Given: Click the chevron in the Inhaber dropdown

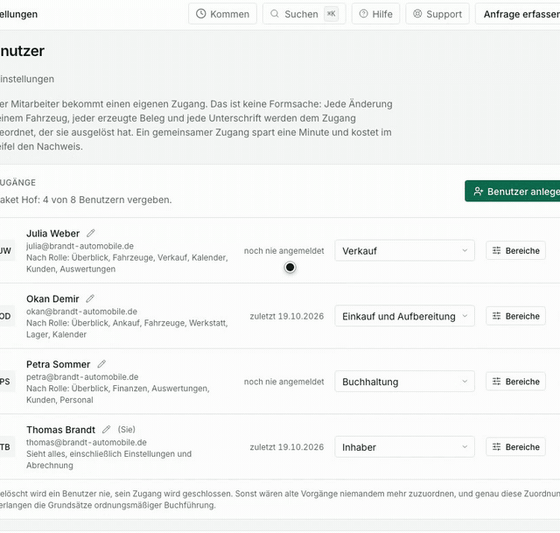Looking at the screenshot, I should [x=465, y=447].
